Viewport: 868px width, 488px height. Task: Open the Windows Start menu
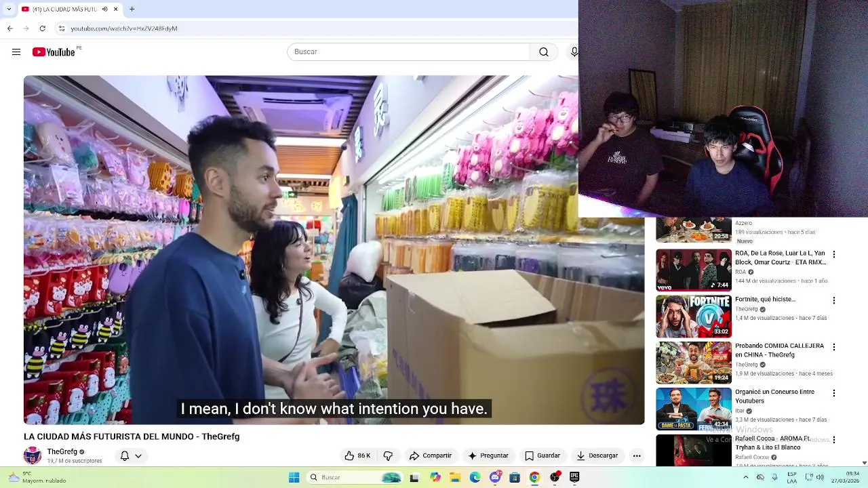294,478
